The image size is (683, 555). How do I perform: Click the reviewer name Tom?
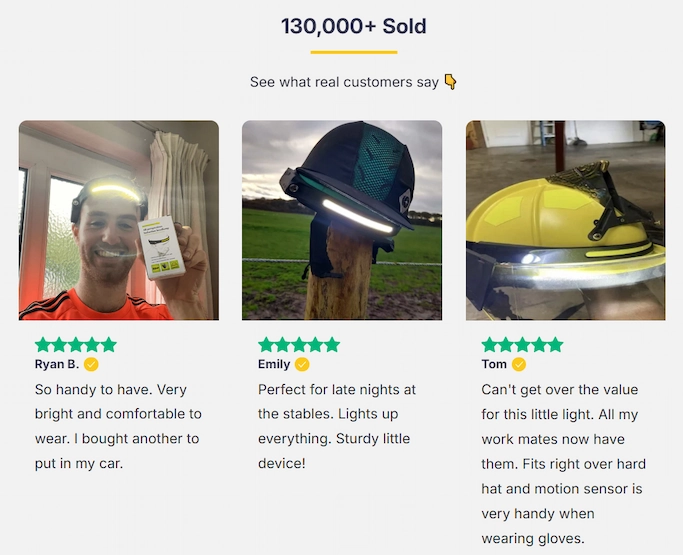[494, 364]
